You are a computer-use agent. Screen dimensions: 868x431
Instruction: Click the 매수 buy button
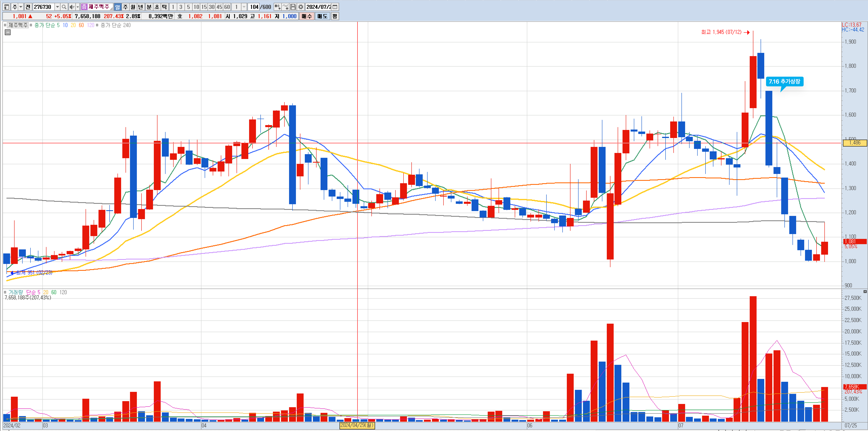tap(307, 16)
